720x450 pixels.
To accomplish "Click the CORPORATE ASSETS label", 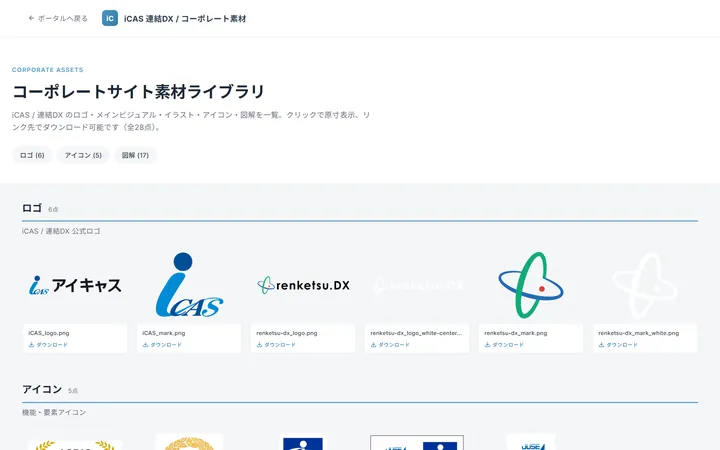I will (x=48, y=70).
